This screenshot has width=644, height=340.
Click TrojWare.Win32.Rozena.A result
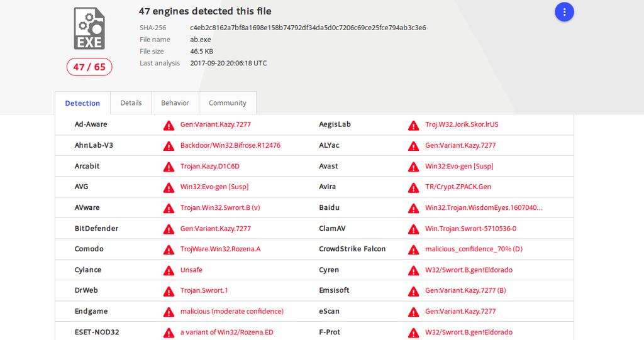[221, 250]
